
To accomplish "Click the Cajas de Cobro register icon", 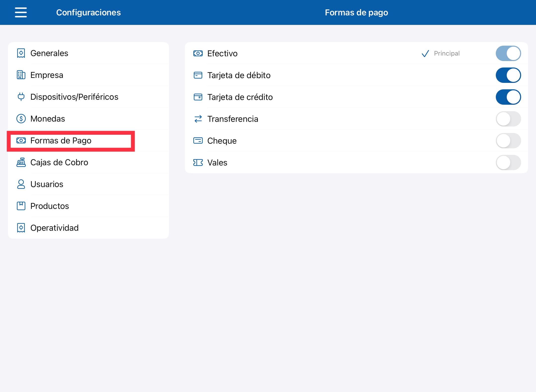I will pyautogui.click(x=21, y=162).
